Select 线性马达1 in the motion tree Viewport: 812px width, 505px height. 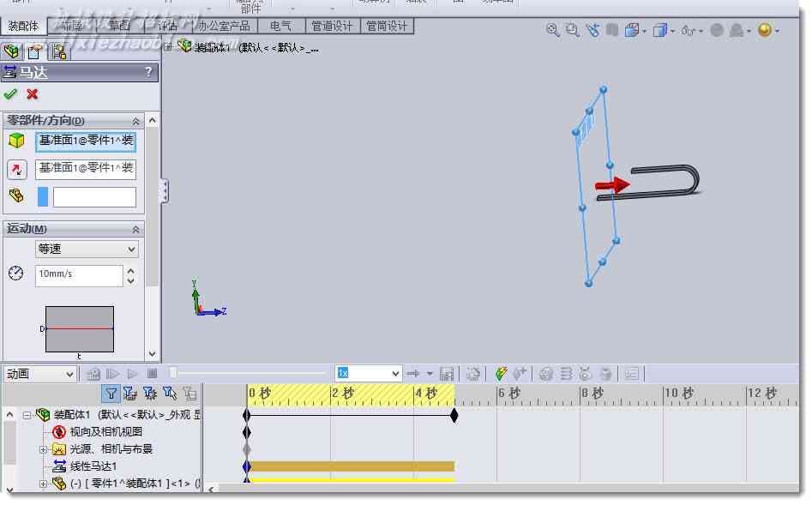tap(93, 466)
